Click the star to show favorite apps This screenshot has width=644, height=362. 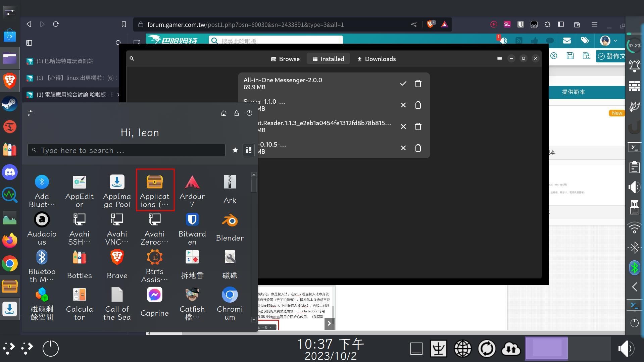click(235, 150)
